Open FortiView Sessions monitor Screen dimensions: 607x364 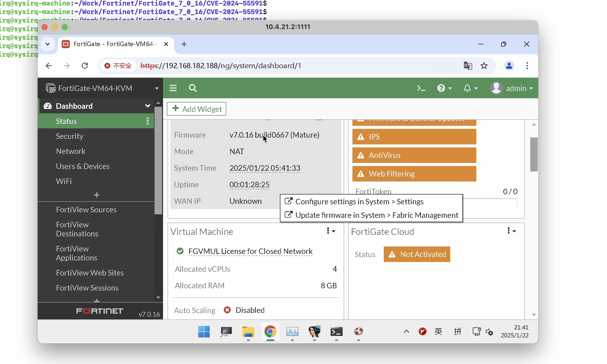87,288
